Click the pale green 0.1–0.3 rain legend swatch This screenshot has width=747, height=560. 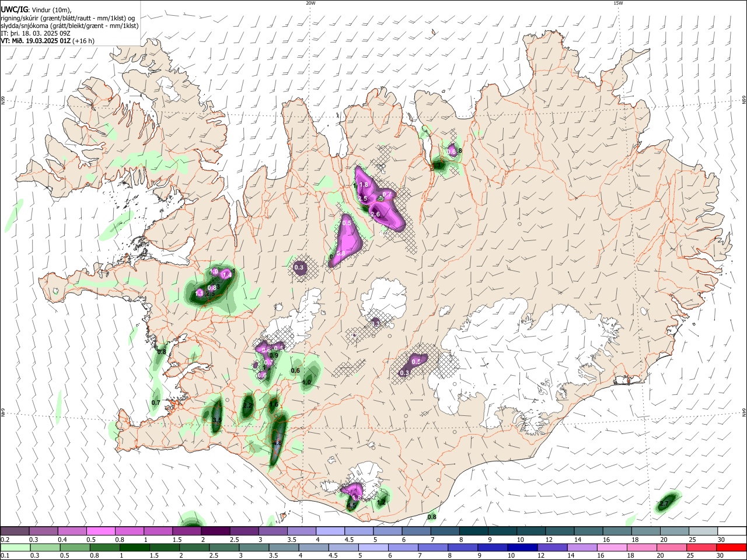tap(15, 547)
